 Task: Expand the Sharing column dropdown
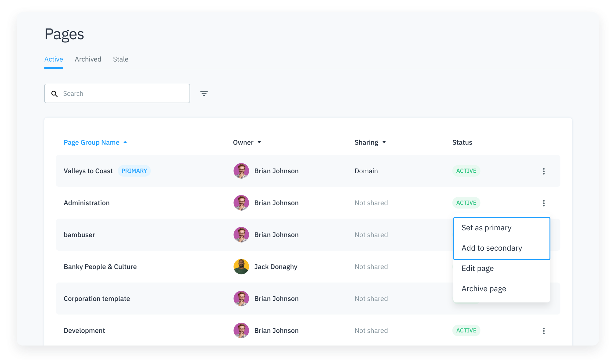point(384,142)
